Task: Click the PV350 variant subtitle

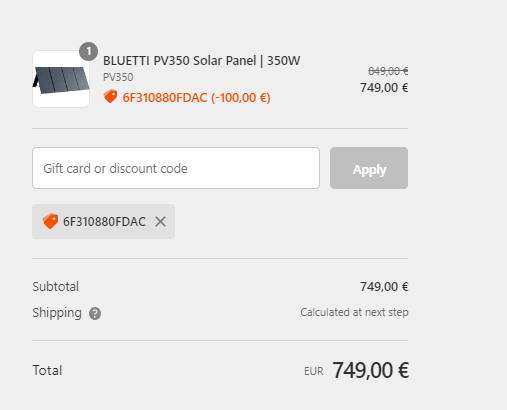Action: pos(118,77)
